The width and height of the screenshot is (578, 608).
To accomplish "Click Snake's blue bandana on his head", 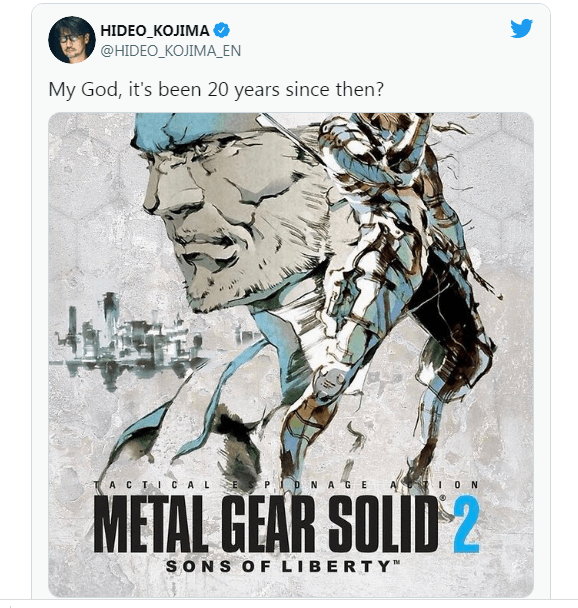I will tap(194, 130).
